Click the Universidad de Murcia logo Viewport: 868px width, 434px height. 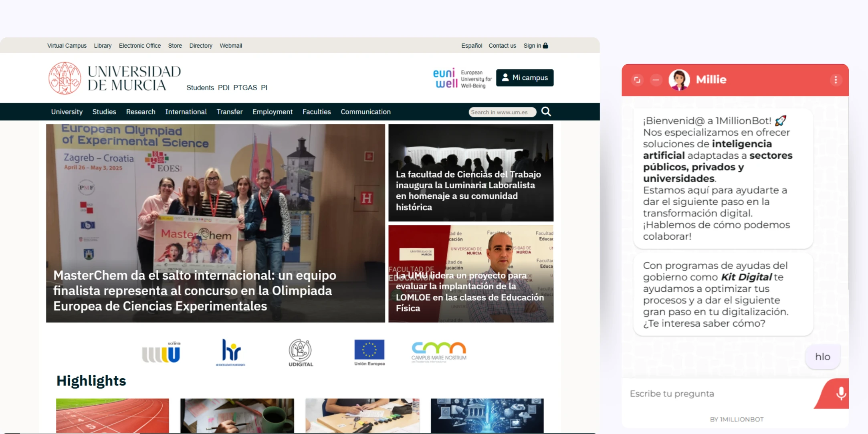(115, 78)
